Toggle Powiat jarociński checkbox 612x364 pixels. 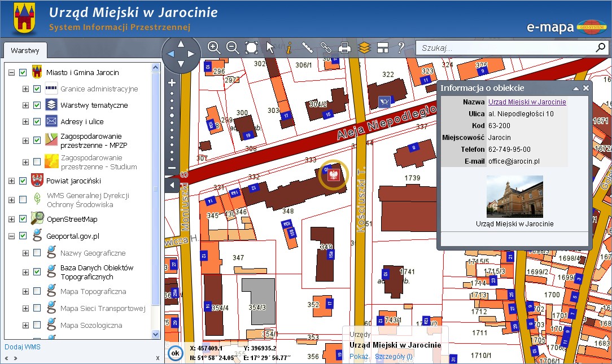click(x=23, y=181)
